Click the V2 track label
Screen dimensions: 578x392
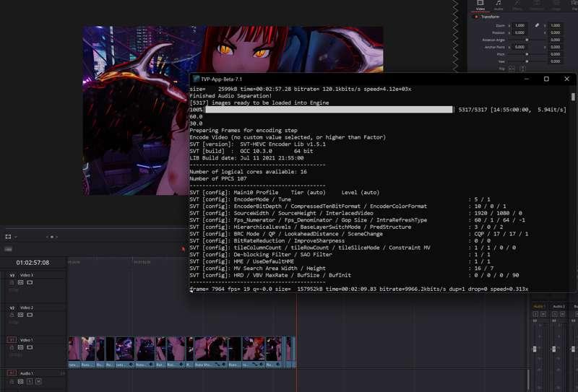click(x=12, y=308)
